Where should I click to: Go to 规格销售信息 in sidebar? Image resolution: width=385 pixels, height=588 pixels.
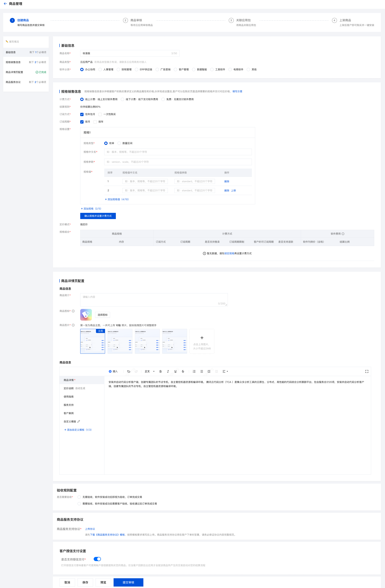pyautogui.click(x=26, y=62)
